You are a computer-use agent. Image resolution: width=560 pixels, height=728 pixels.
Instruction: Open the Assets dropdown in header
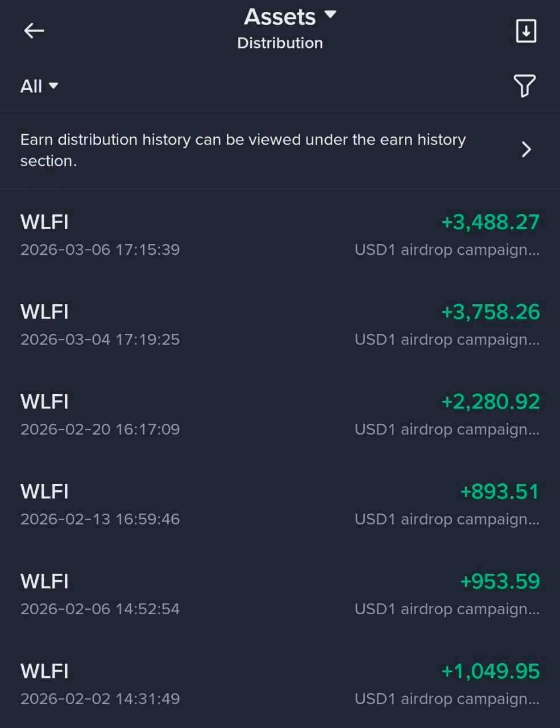click(x=290, y=17)
